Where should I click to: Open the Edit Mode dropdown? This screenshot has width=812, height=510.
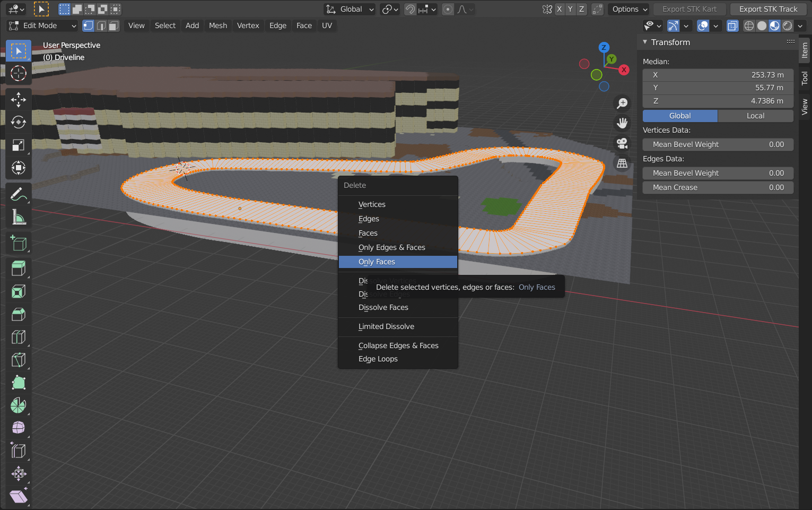click(x=42, y=25)
